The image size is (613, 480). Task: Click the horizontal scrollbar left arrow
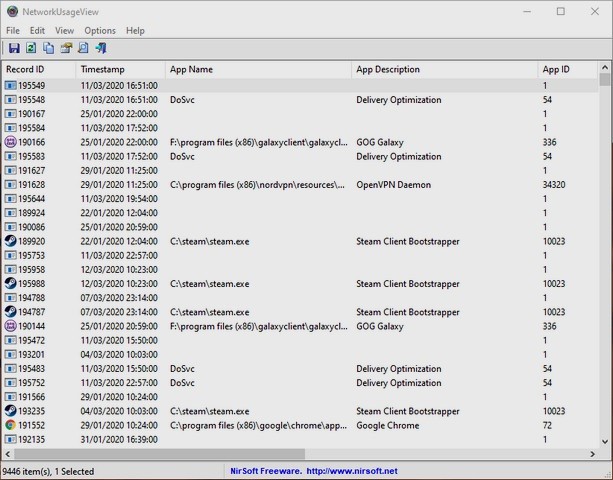pyautogui.click(x=7, y=454)
